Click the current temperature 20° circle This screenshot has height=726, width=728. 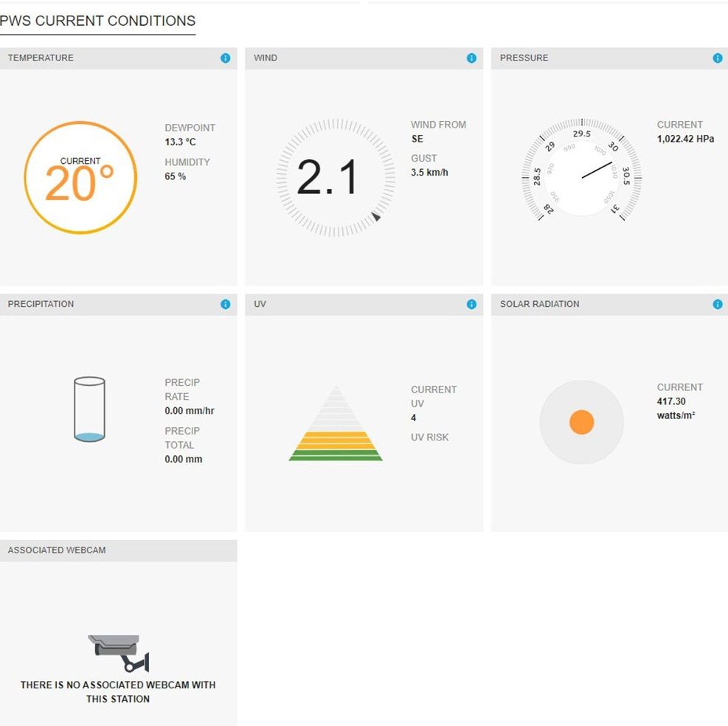pyautogui.click(x=80, y=177)
